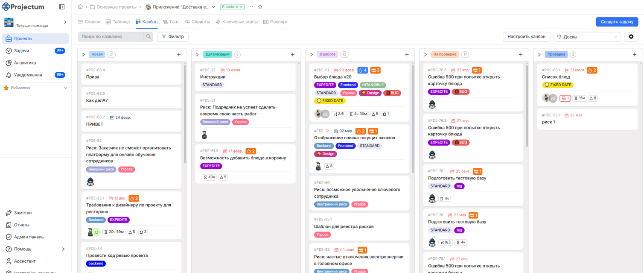
Task: Collapse the left sidebar panel
Action: pyautogui.click(x=62, y=7)
